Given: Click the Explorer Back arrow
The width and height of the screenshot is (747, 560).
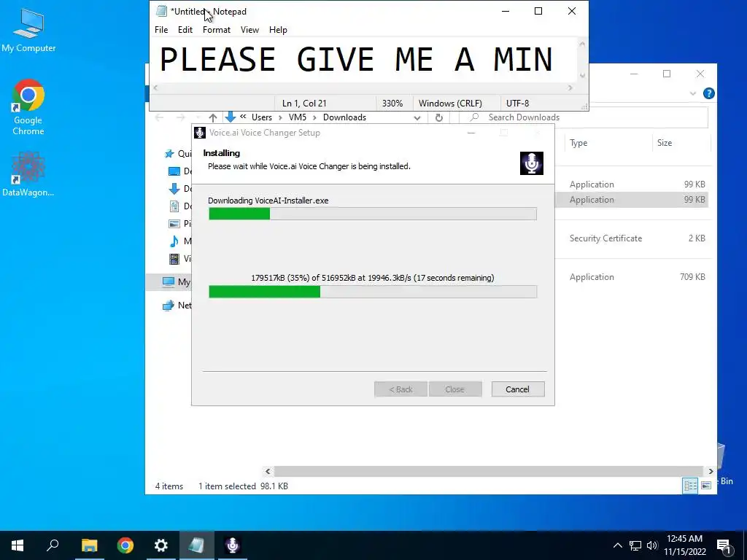Looking at the screenshot, I should coord(160,117).
